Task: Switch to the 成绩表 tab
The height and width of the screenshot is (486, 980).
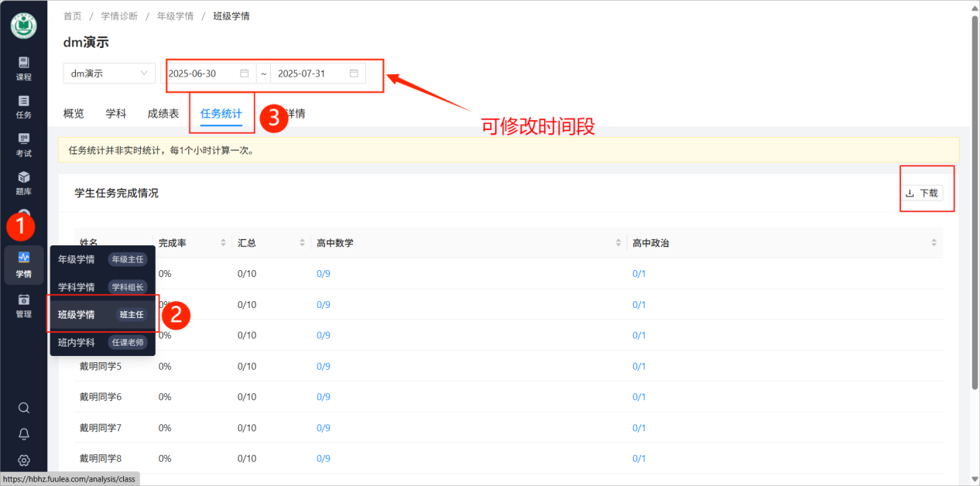Action: [163, 113]
